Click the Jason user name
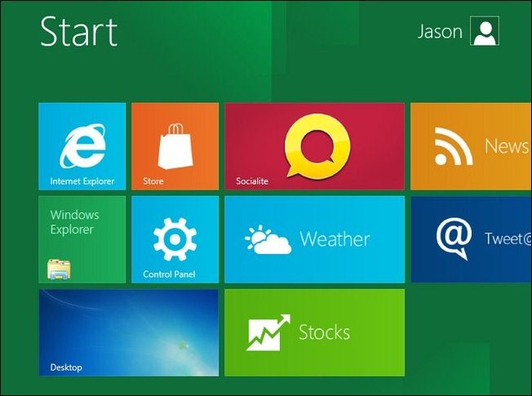The width and height of the screenshot is (532, 396). click(440, 32)
